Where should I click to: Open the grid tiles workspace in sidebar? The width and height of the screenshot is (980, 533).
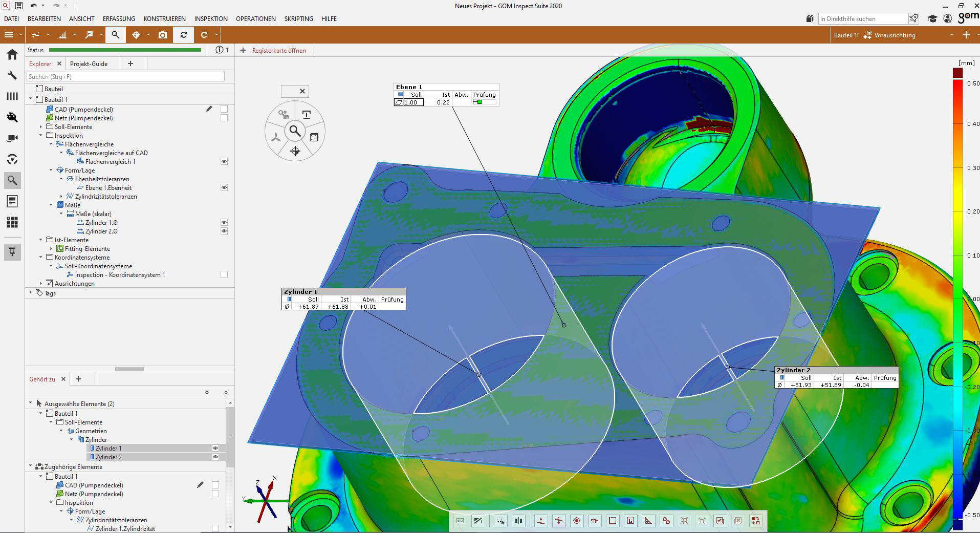click(12, 222)
